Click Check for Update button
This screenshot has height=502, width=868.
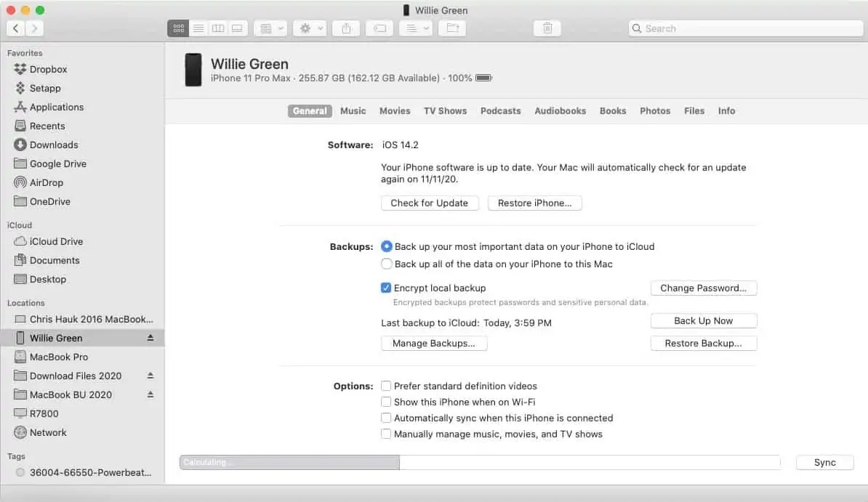430,203
